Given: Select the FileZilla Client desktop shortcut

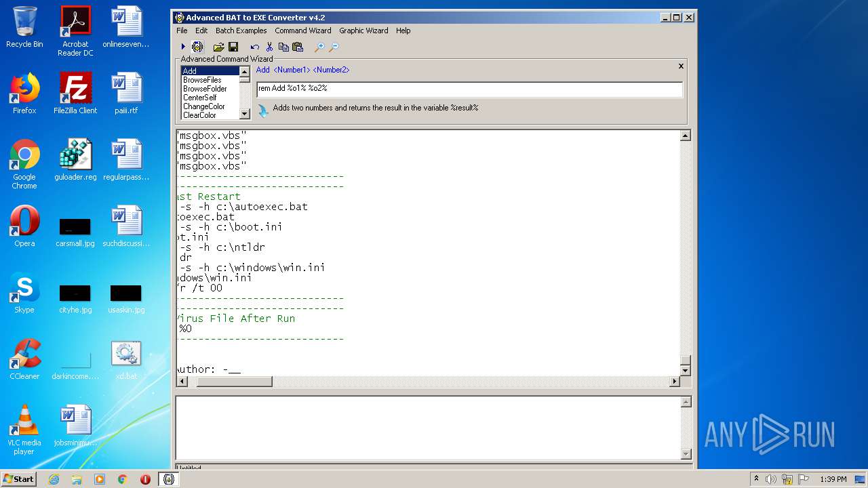Looking at the screenshot, I should 75,94.
